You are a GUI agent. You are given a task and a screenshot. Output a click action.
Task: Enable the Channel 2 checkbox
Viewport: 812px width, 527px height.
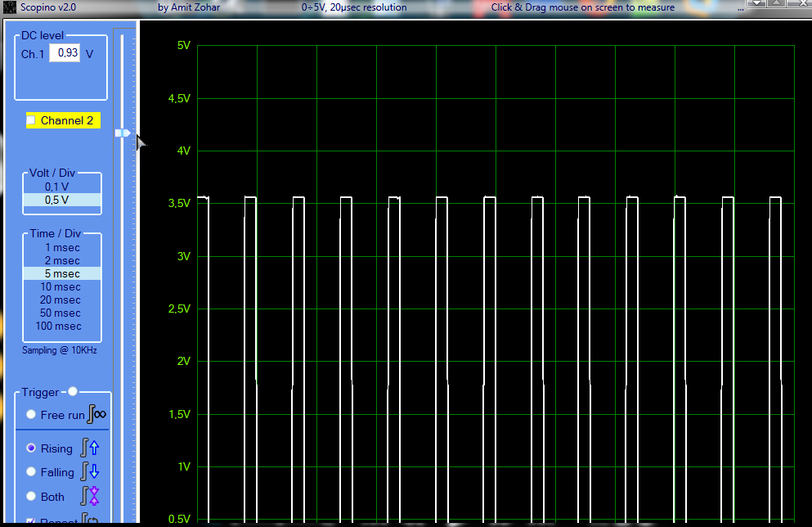[32, 120]
